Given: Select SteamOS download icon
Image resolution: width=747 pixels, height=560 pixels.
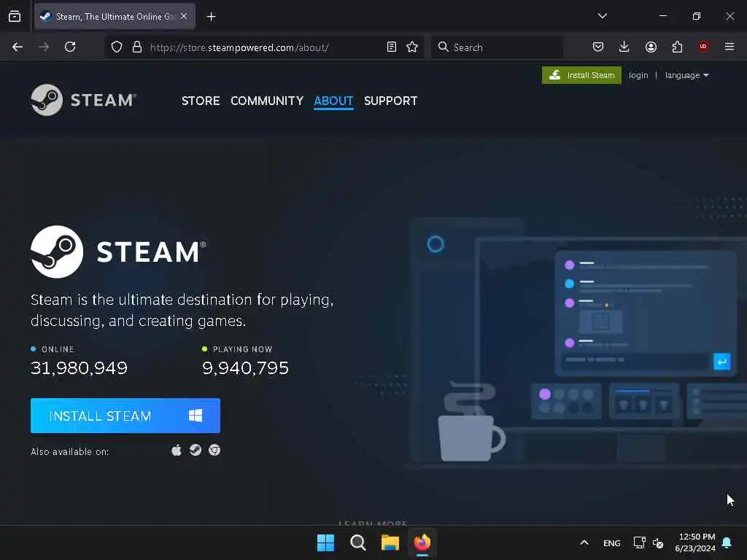Looking at the screenshot, I should tap(196, 450).
